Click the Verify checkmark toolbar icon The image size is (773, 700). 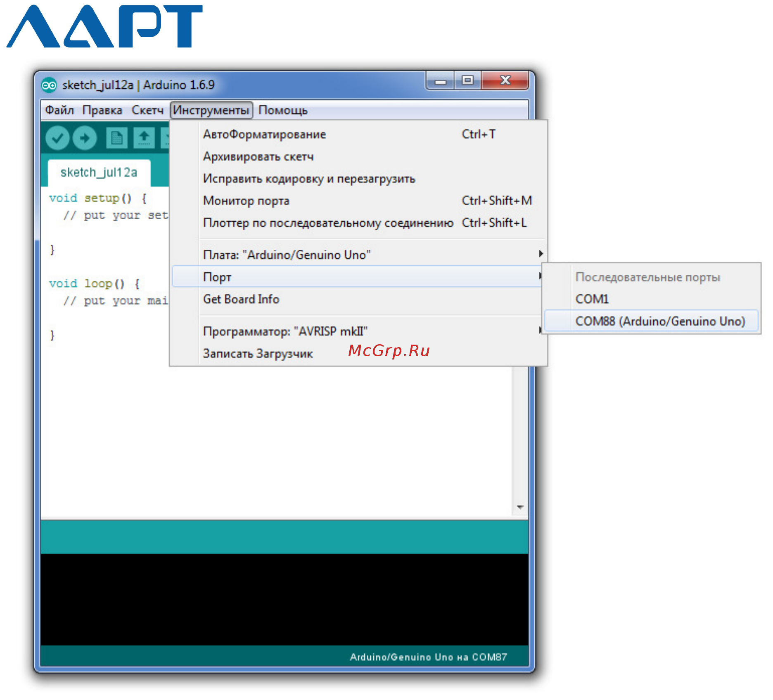tap(57, 138)
